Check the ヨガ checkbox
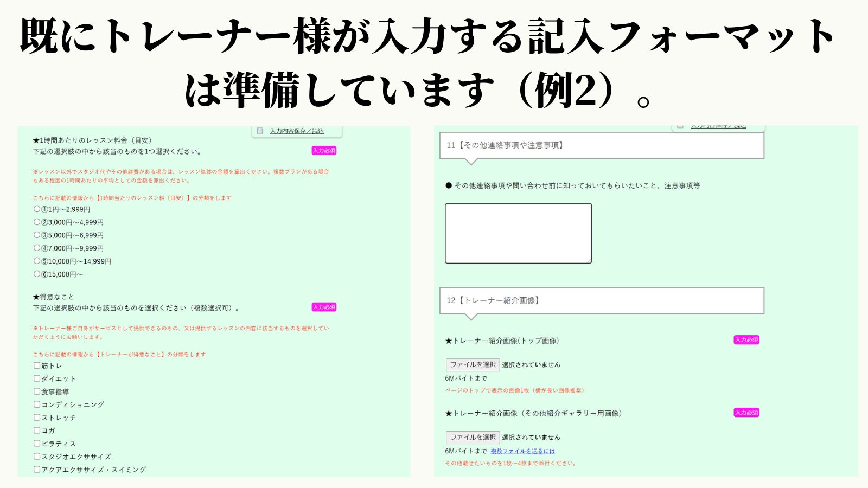Image resolution: width=868 pixels, height=488 pixels. (37, 431)
